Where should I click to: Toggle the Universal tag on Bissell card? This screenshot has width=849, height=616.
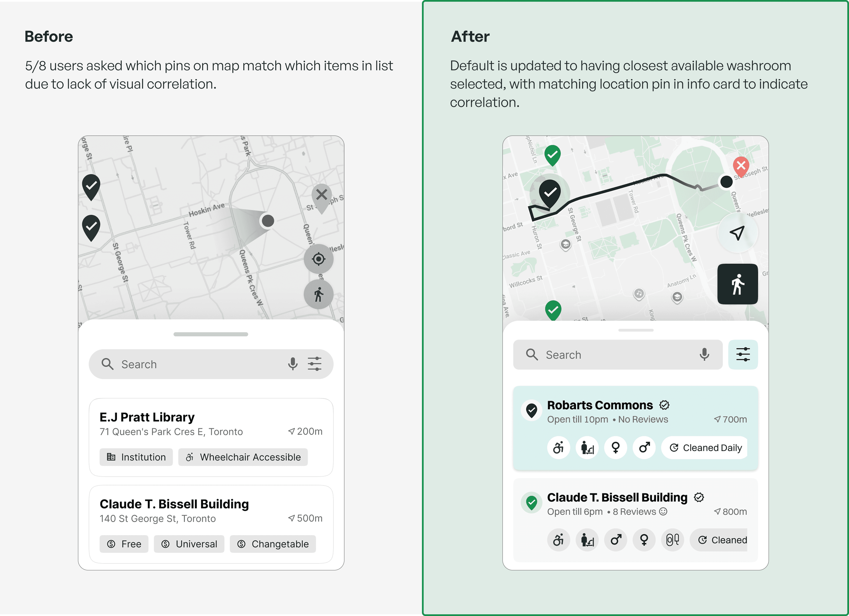pos(189,544)
